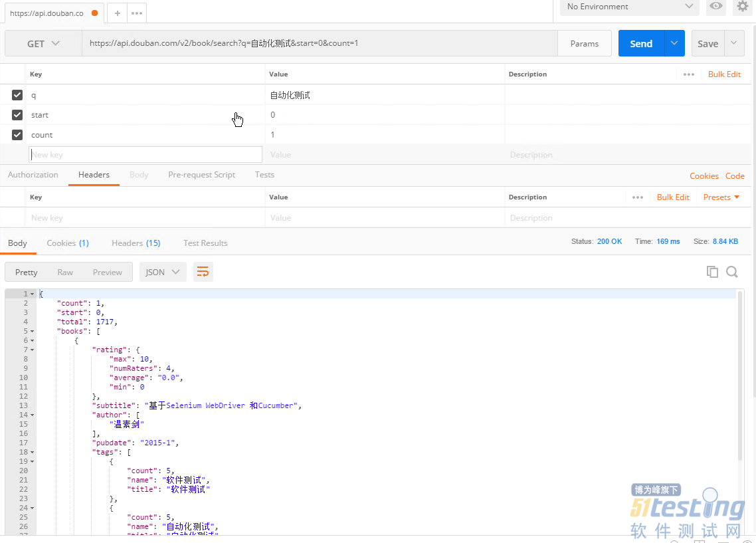Open the Cookies link
The width and height of the screenshot is (756, 543).
pyautogui.click(x=704, y=176)
